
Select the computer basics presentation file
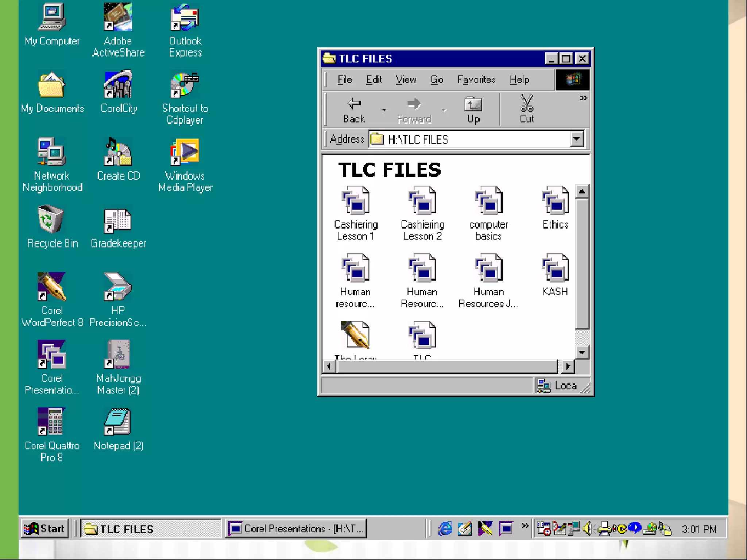pos(489,201)
